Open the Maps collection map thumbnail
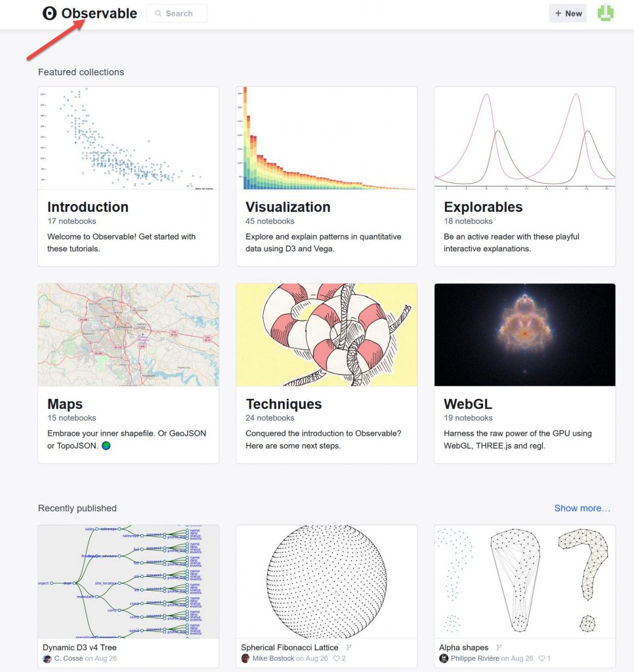This screenshot has width=634, height=672. click(x=128, y=335)
